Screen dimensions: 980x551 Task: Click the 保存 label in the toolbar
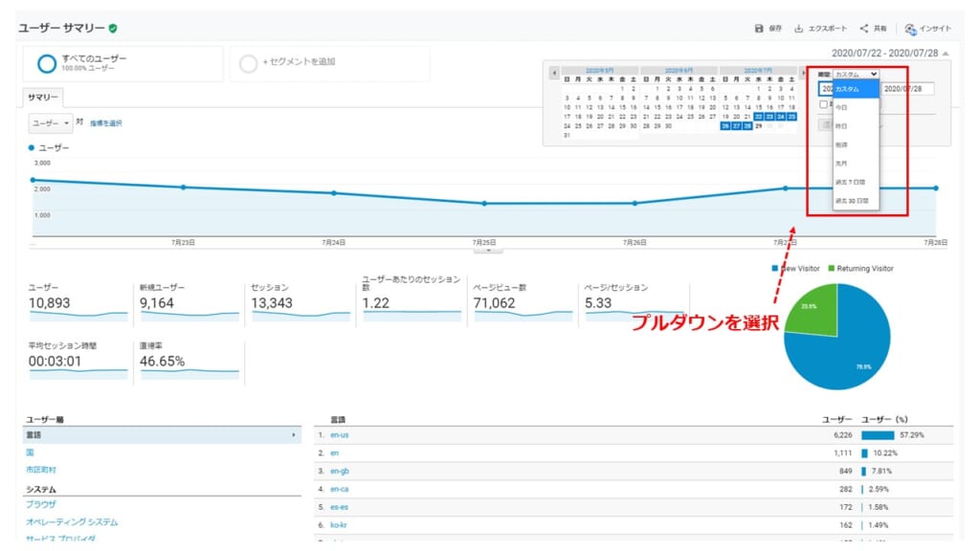click(x=775, y=29)
